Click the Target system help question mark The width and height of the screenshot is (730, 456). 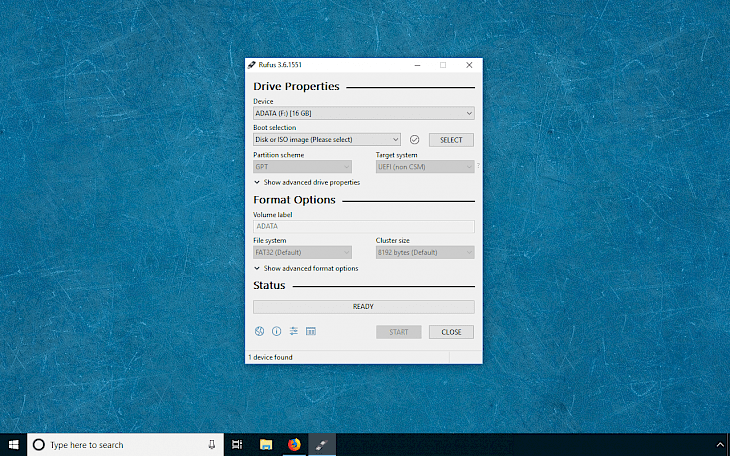pos(478,166)
